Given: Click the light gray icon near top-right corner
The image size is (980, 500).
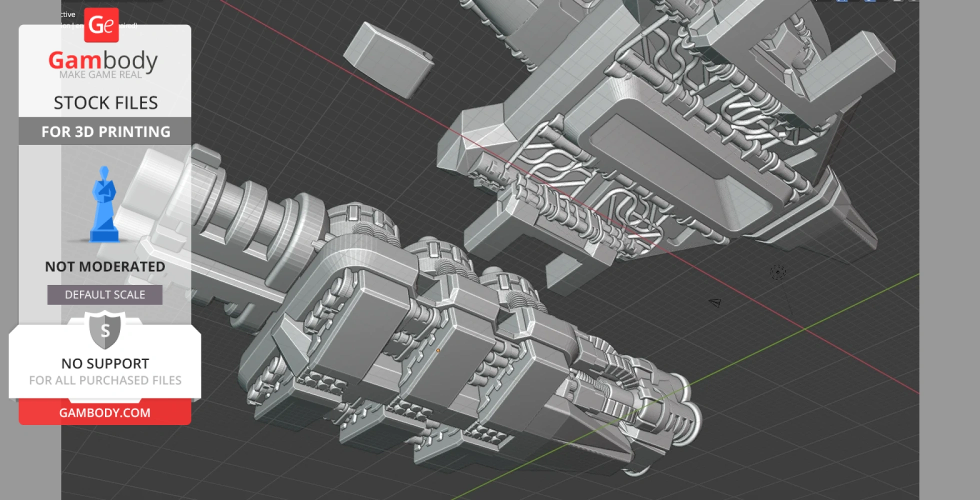Looking at the screenshot, I should (897, 2).
